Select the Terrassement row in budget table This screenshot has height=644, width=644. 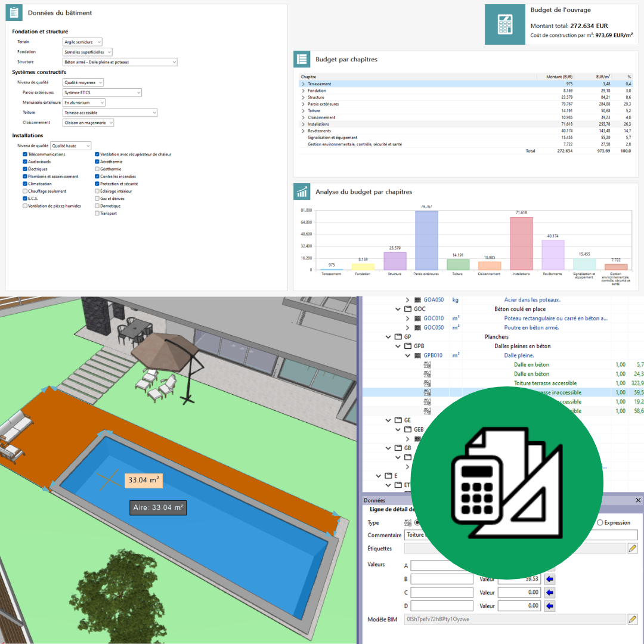(319, 84)
